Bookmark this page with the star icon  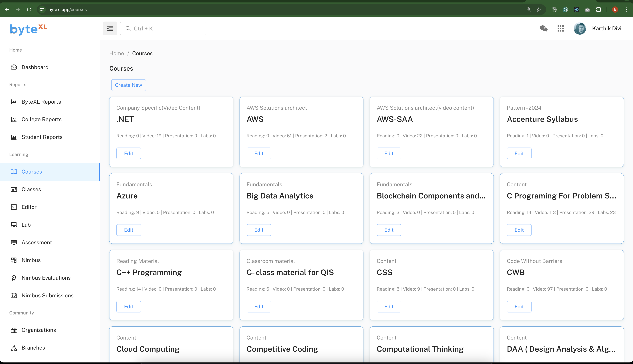click(539, 10)
